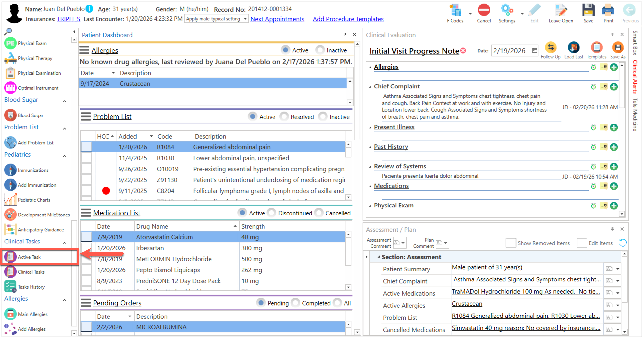Select Discontinued in Medication List filter
The image size is (644, 339).
click(272, 213)
